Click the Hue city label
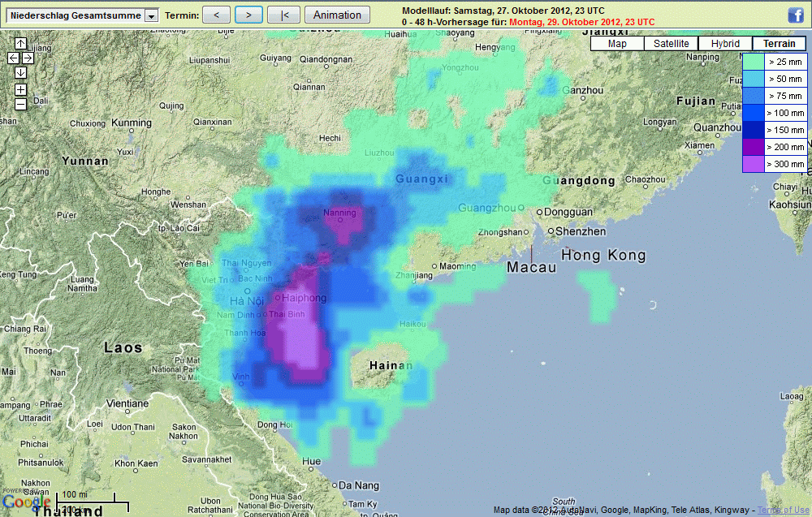 click(311, 461)
